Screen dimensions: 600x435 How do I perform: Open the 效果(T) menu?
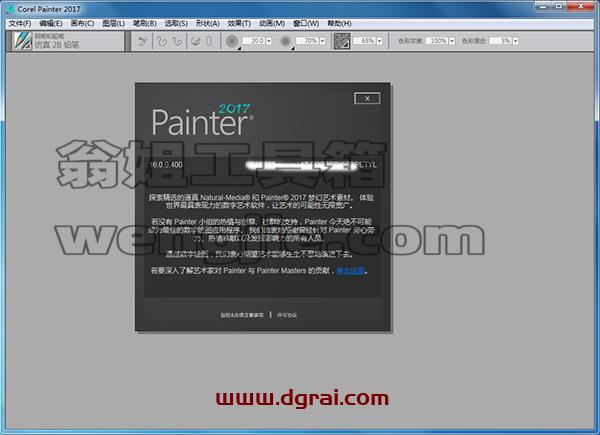pos(239,24)
